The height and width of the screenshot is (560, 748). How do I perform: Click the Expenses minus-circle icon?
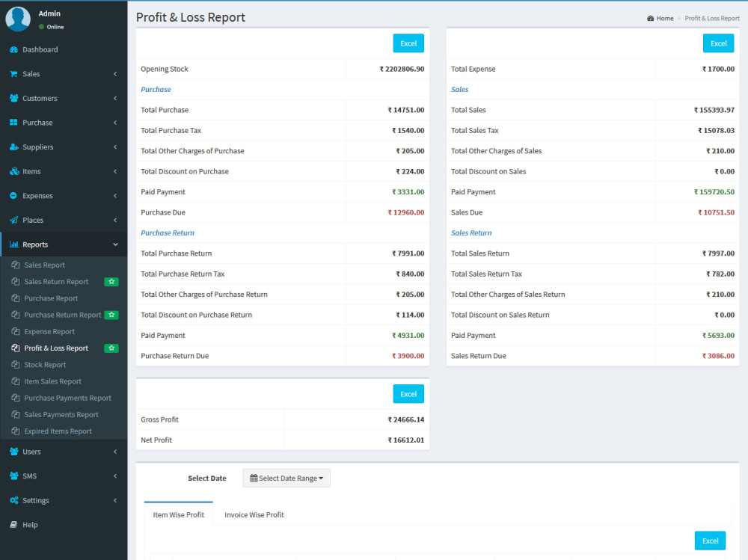[13, 196]
